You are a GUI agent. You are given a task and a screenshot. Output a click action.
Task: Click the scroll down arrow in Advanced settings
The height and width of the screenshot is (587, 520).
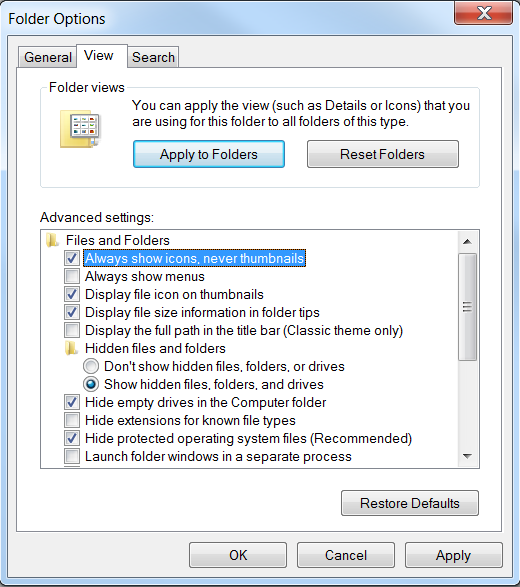click(467, 456)
